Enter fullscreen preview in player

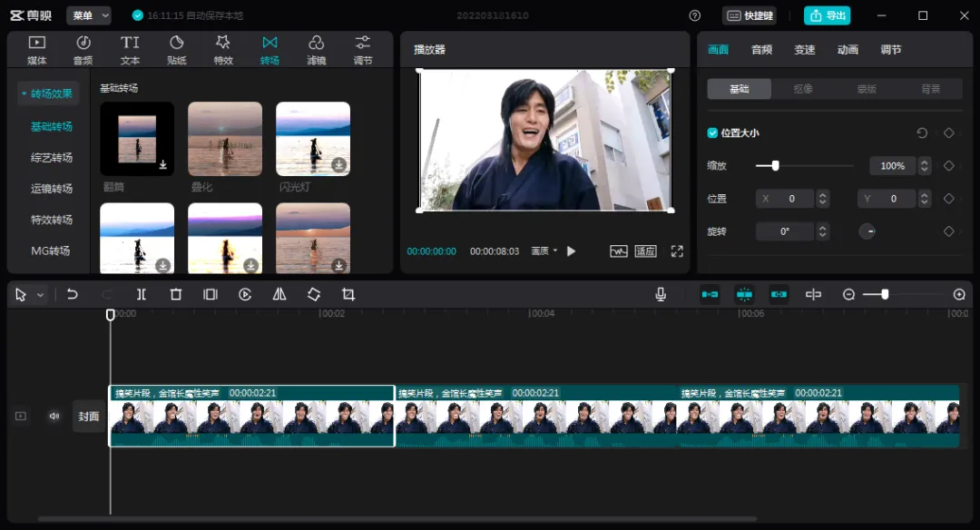coord(677,251)
